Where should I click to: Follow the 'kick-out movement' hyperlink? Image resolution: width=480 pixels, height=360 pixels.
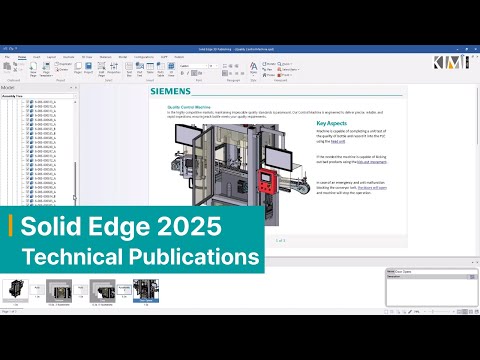[372, 162]
